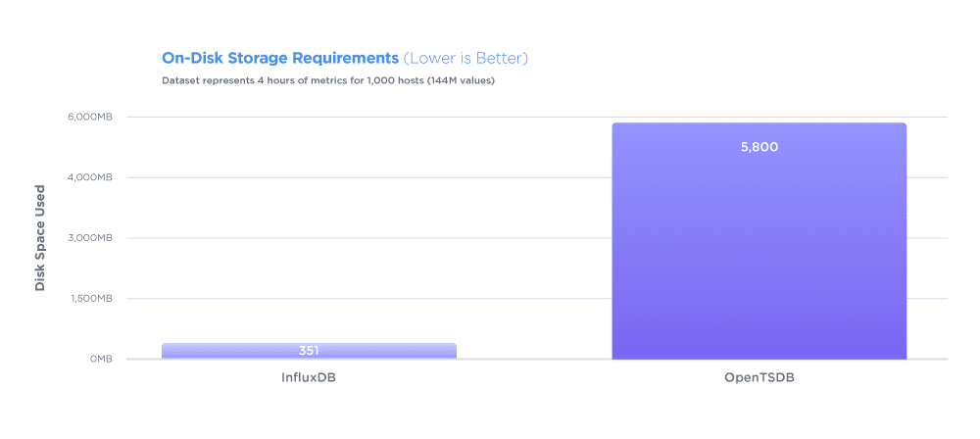The width and height of the screenshot is (980, 439).
Task: Click the OpenTSDB bar
Action: 759,241
